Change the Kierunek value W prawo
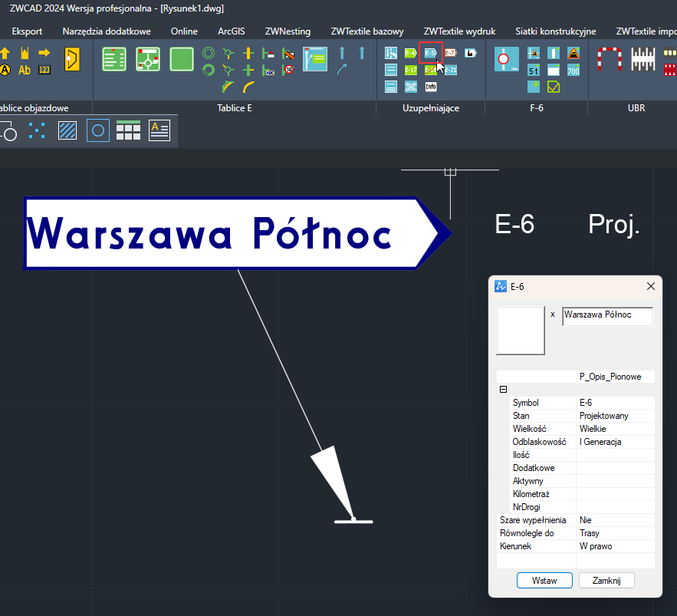Screen dimensions: 677x616 tap(616, 546)
